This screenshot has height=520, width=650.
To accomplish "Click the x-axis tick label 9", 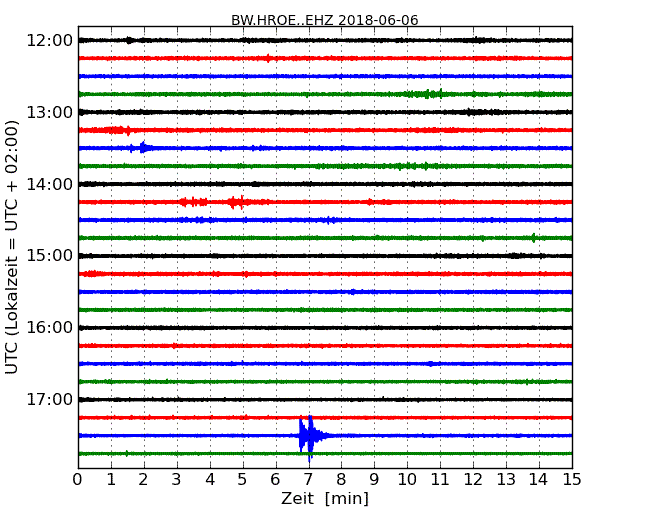I will [374, 480].
